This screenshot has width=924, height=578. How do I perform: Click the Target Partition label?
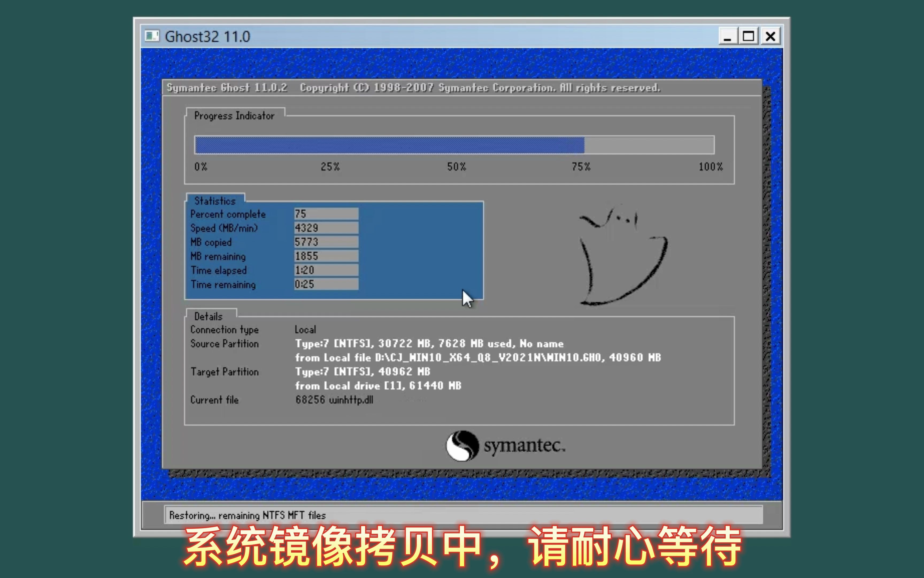pos(225,372)
